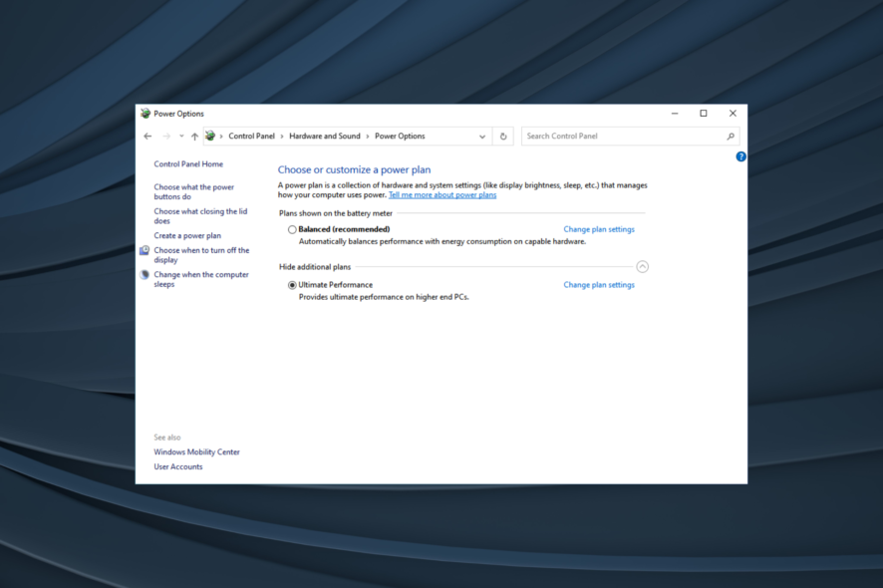Open User Accounts link
The height and width of the screenshot is (588, 883).
178,466
